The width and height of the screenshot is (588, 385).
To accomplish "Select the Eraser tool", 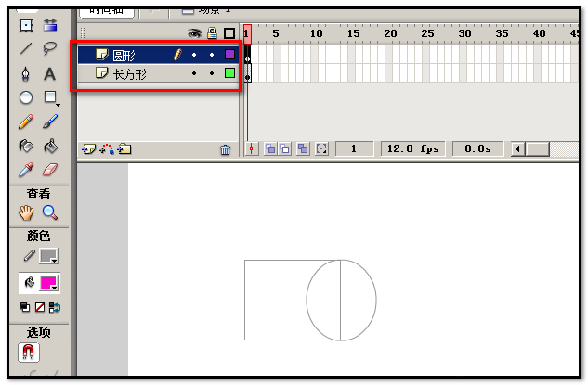I will tap(50, 170).
